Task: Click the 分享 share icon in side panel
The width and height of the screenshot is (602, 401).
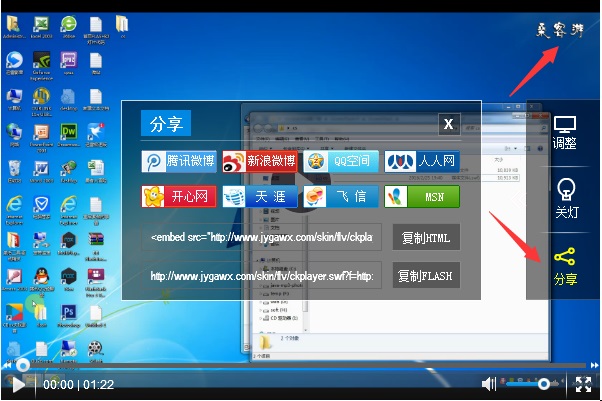Action: pos(565,266)
